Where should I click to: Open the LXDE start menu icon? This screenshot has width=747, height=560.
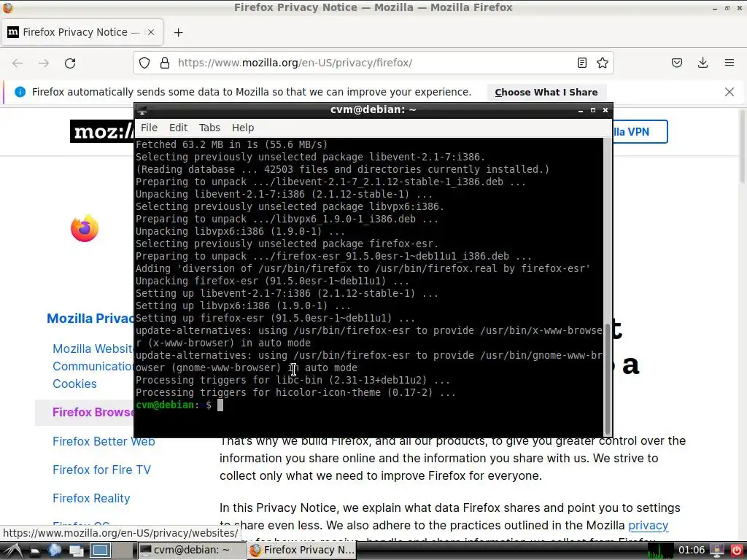pos(13,551)
